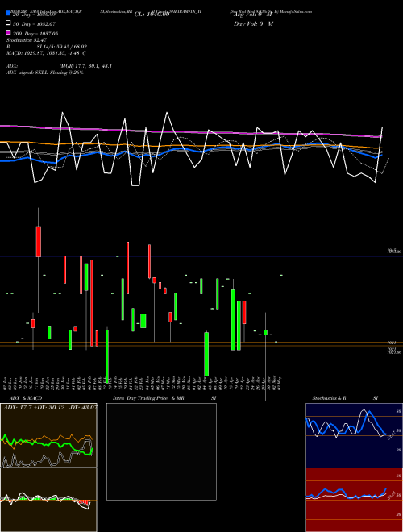Click the 'Avg Vol: 0 M' label
This screenshot has height=532, width=403.
click(253, 15)
